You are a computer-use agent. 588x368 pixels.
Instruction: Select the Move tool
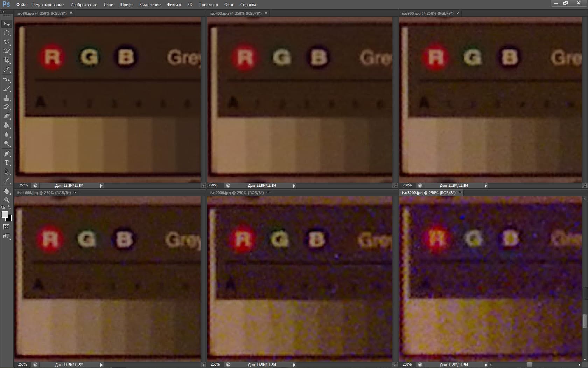point(7,24)
